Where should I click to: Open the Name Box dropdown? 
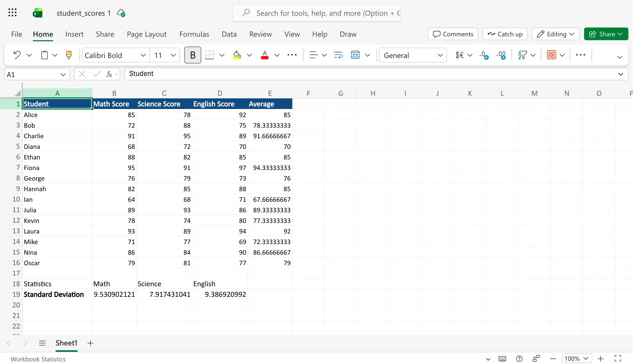point(63,74)
